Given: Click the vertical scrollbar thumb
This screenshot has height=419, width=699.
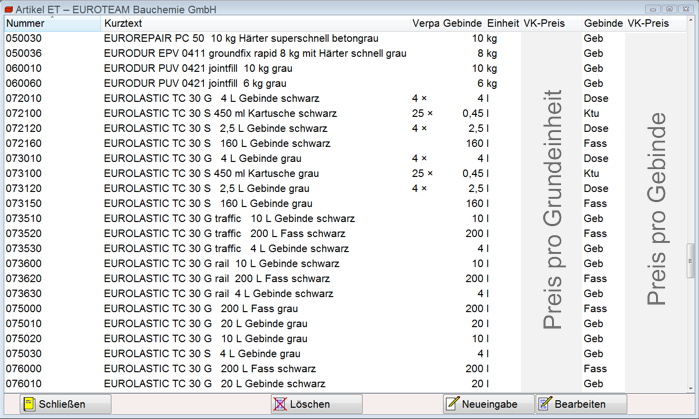Looking at the screenshot, I should point(691,261).
